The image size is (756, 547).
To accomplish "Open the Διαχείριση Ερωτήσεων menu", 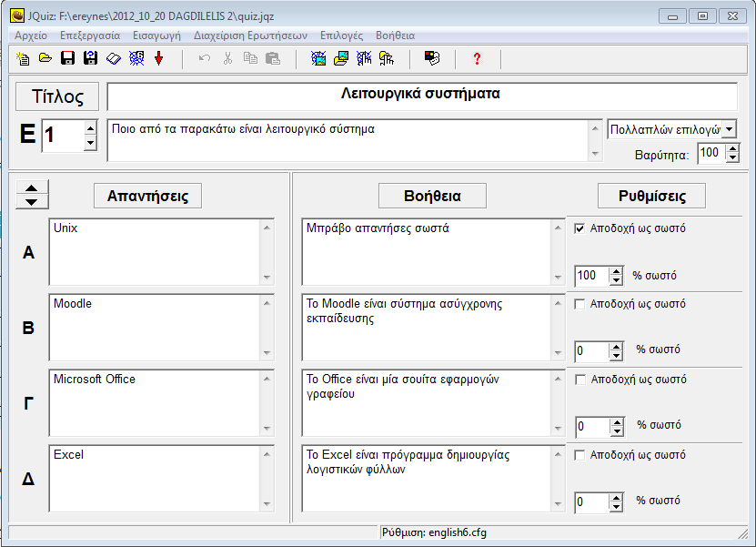I will click(x=250, y=35).
